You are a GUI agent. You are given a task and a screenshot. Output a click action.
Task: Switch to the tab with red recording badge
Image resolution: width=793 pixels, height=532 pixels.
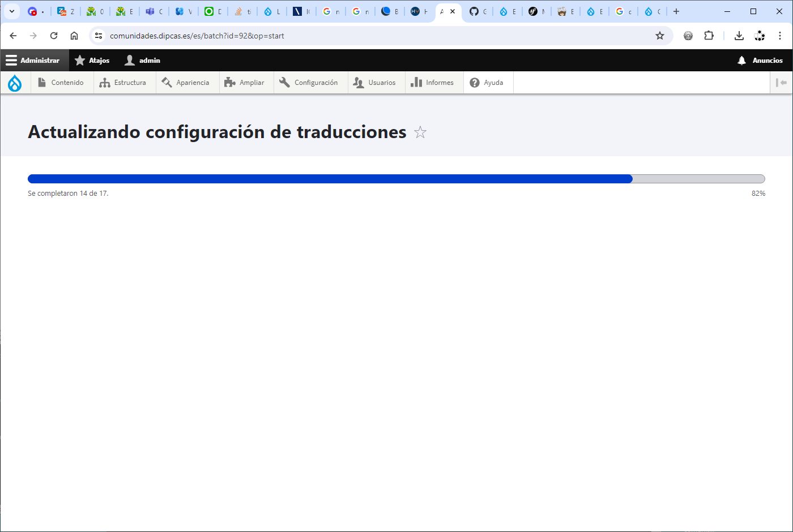pos(36,11)
